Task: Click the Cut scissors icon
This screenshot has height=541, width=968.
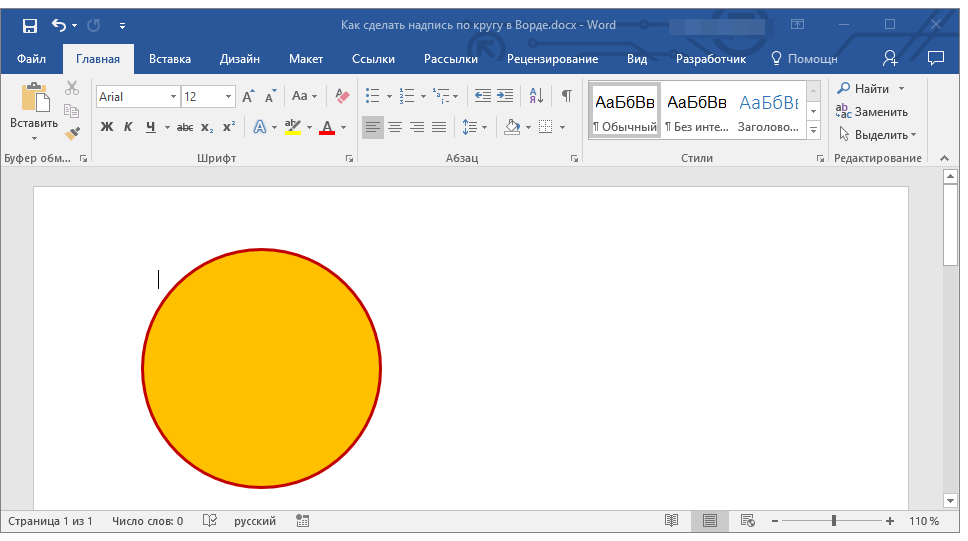Action: pos(72,89)
